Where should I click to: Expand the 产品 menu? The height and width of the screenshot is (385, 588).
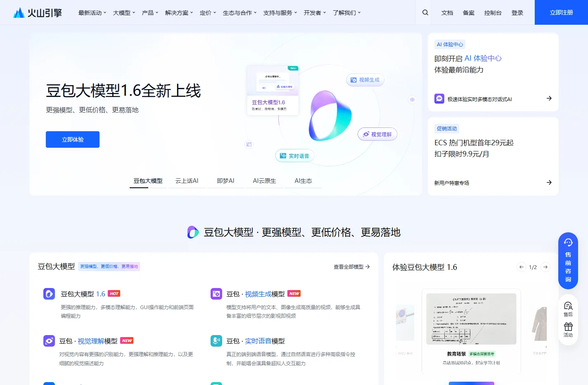coord(150,13)
